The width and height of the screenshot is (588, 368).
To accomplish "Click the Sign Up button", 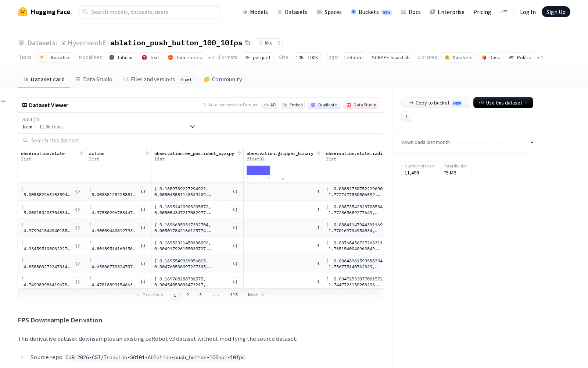I will pyautogui.click(x=556, y=12).
